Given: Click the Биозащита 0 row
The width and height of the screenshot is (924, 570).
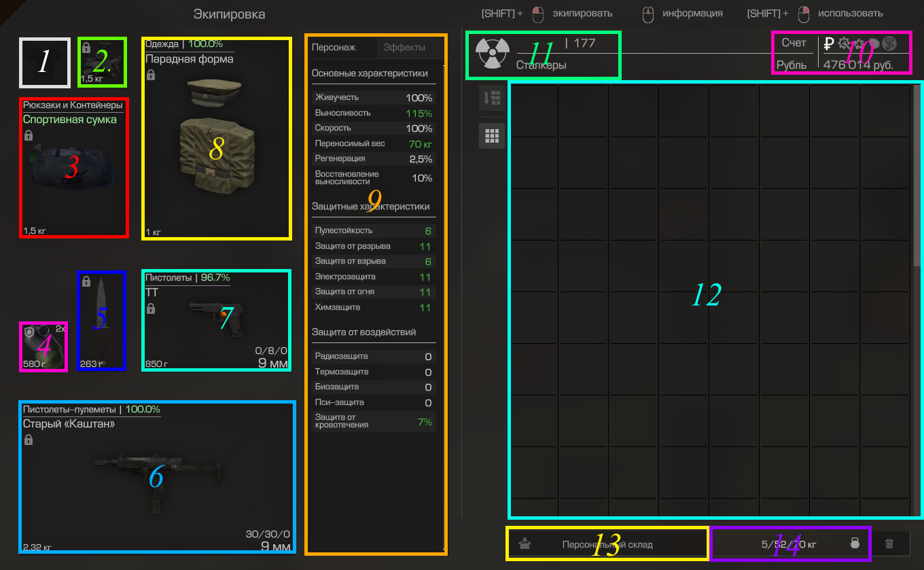Looking at the screenshot, I should click(x=374, y=387).
